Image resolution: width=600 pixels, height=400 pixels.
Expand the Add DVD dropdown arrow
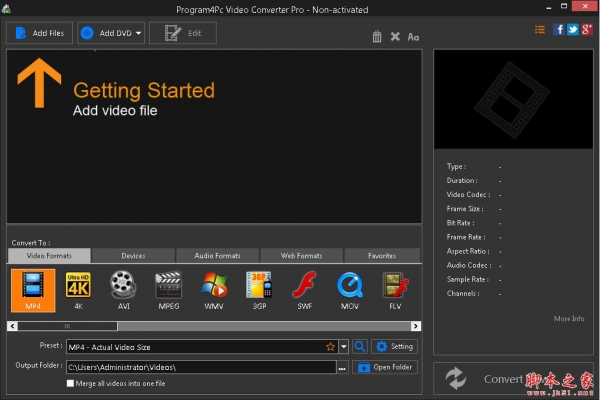pos(137,33)
